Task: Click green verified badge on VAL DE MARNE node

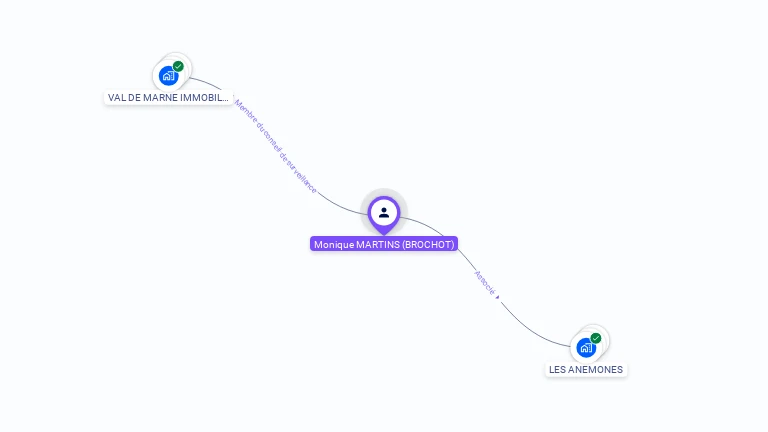Action: 178,66
